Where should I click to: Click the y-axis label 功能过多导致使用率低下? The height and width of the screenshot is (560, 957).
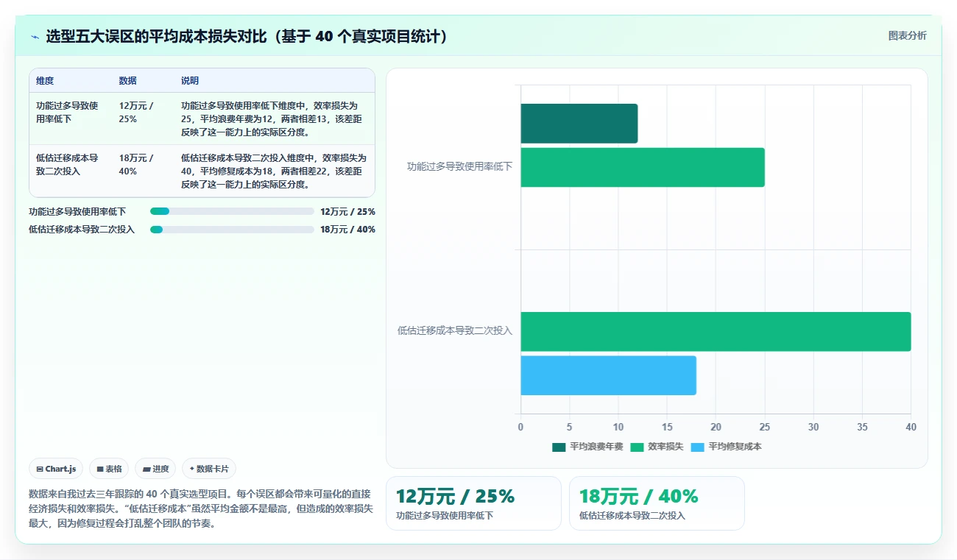click(460, 167)
